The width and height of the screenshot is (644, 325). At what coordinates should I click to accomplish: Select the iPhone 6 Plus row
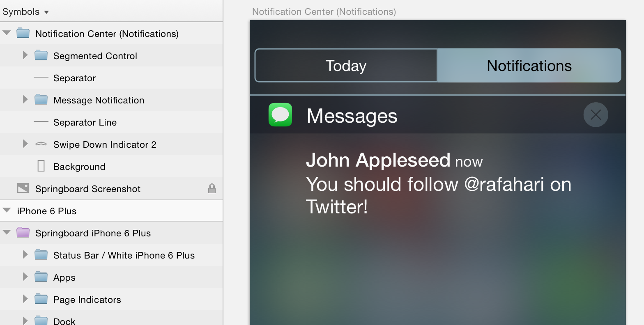111,211
